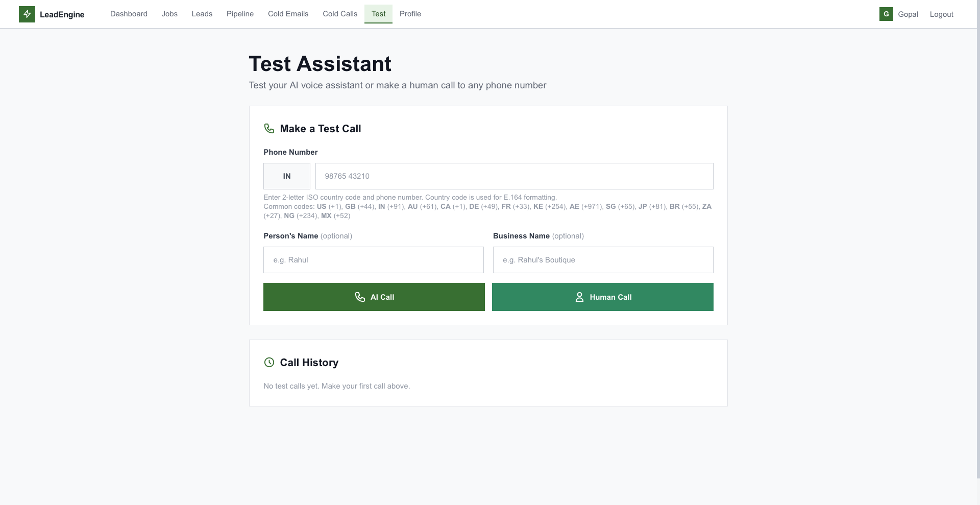Click the IN country code box

tap(287, 176)
